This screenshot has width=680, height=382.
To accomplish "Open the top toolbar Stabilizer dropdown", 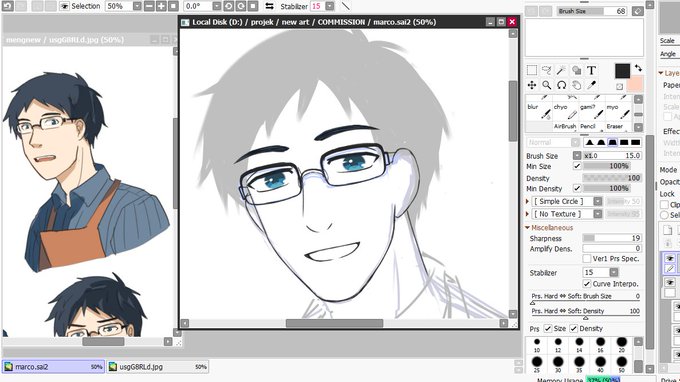I will tap(330, 6).
